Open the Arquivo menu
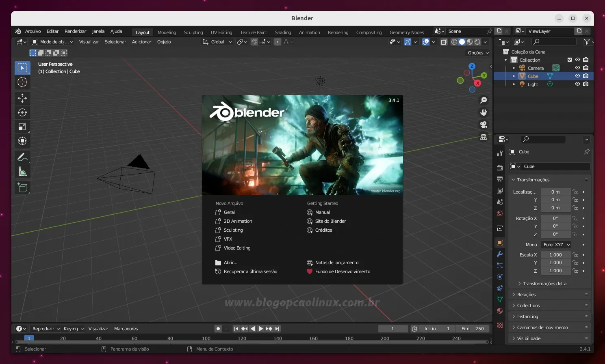The height and width of the screenshot is (364, 605). (x=33, y=31)
